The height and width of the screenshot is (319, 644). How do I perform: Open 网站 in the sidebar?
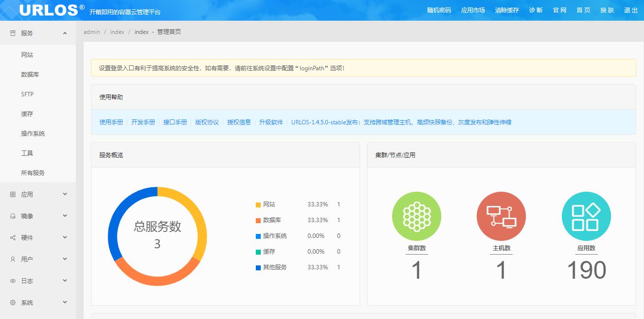click(27, 55)
